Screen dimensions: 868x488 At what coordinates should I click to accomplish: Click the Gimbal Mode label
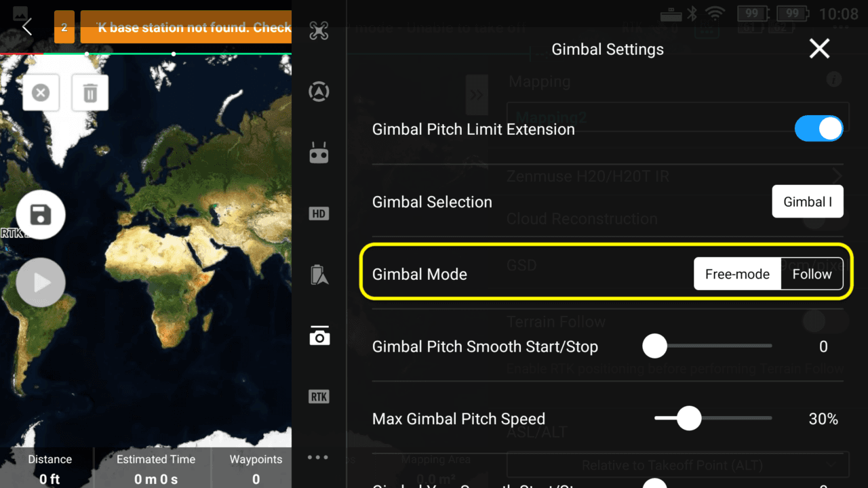pyautogui.click(x=420, y=274)
